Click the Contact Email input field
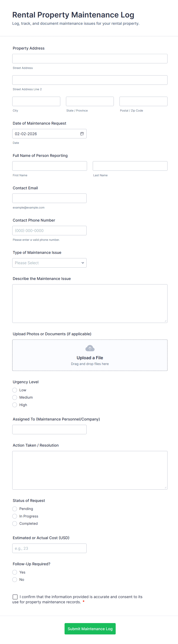 [x=49, y=198]
